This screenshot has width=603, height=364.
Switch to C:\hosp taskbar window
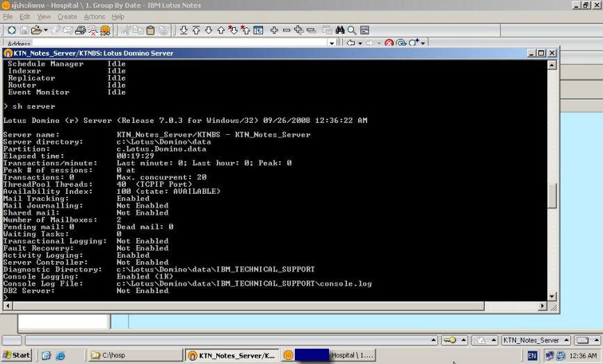[x=135, y=355]
